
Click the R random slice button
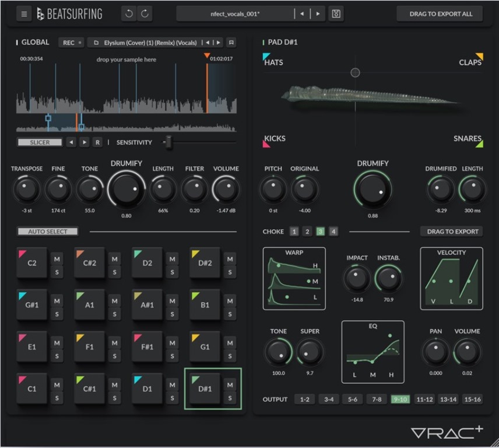click(x=97, y=142)
